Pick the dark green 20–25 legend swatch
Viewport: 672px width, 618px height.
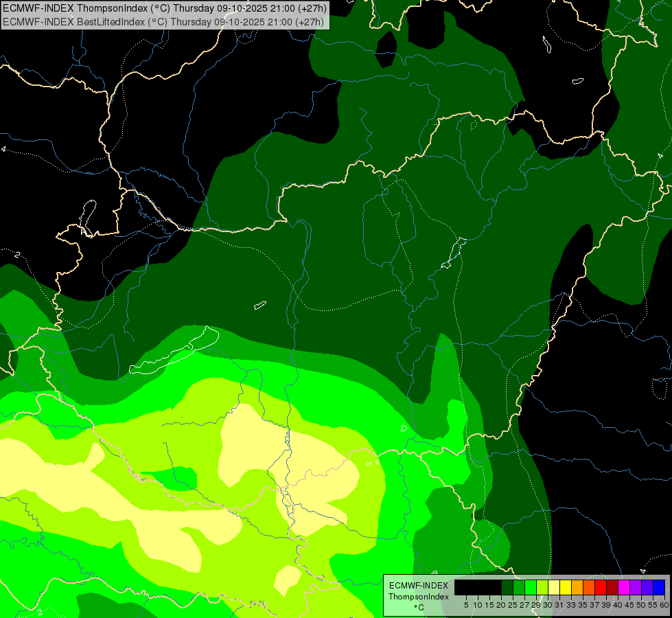pyautogui.click(x=507, y=587)
